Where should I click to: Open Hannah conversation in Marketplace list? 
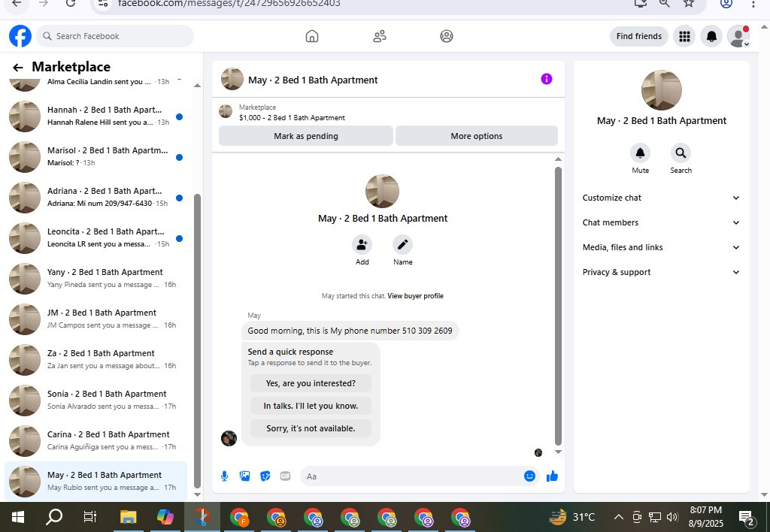pos(95,116)
